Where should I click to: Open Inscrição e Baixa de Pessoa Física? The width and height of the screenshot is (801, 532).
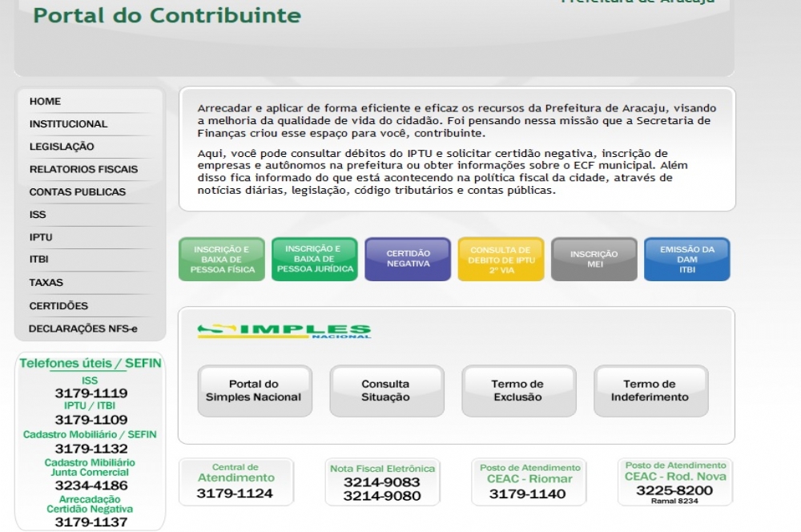222,260
